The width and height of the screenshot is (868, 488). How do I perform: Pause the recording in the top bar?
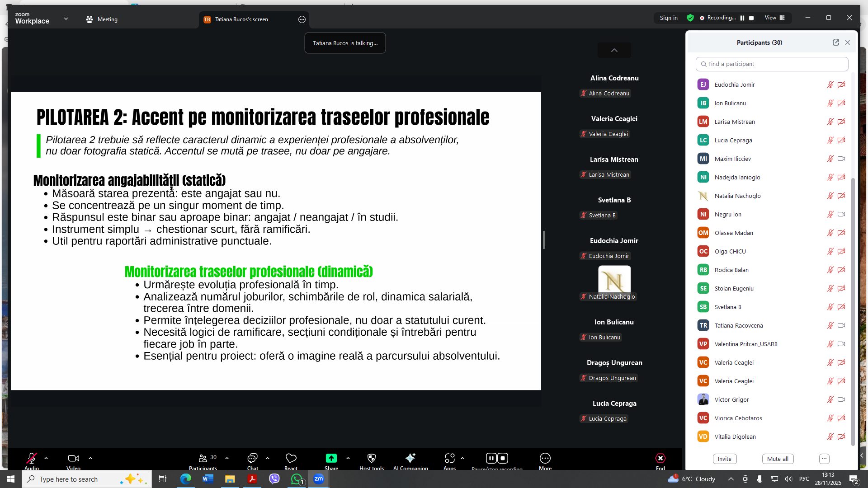click(x=742, y=18)
